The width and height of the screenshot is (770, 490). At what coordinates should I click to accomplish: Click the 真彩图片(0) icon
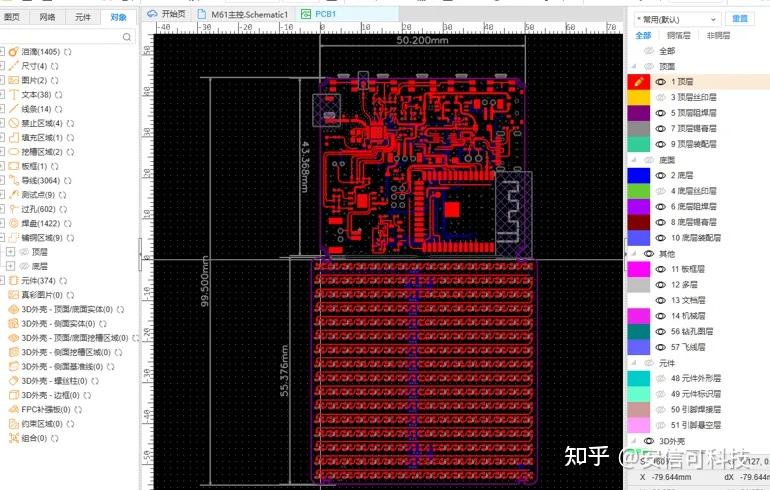(x=14, y=295)
